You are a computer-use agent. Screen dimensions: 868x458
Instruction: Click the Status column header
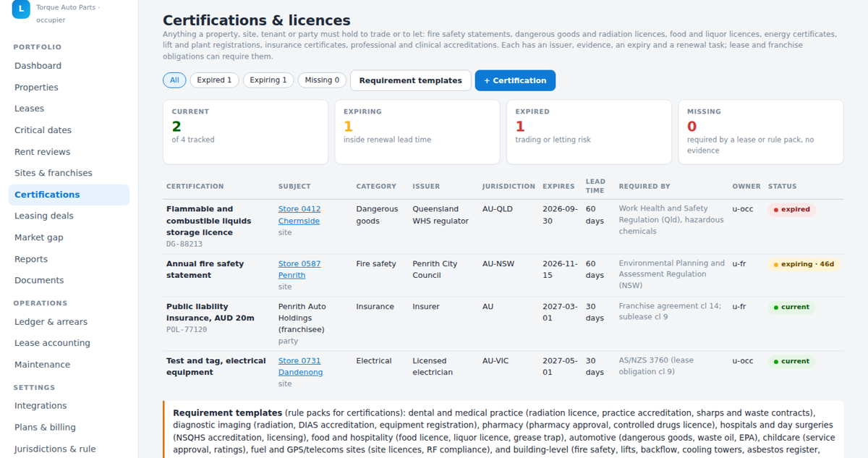[x=782, y=187]
